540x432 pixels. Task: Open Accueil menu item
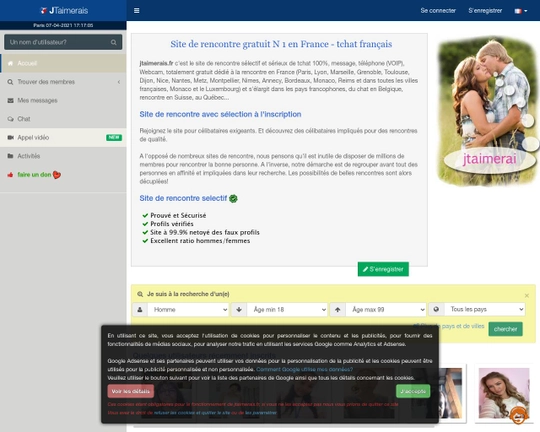63,63
